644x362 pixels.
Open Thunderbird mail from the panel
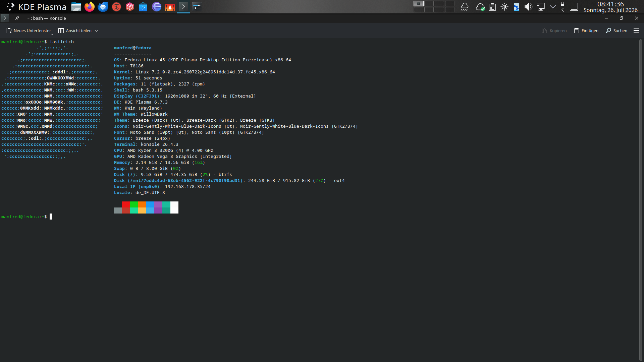(103, 7)
